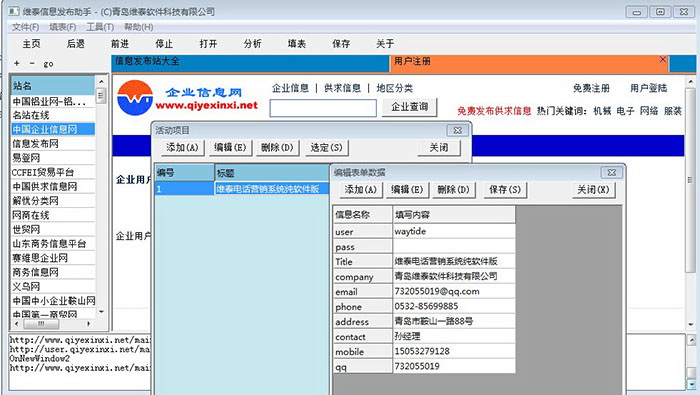
Task: Click the pass value cell
Action: 454,246
